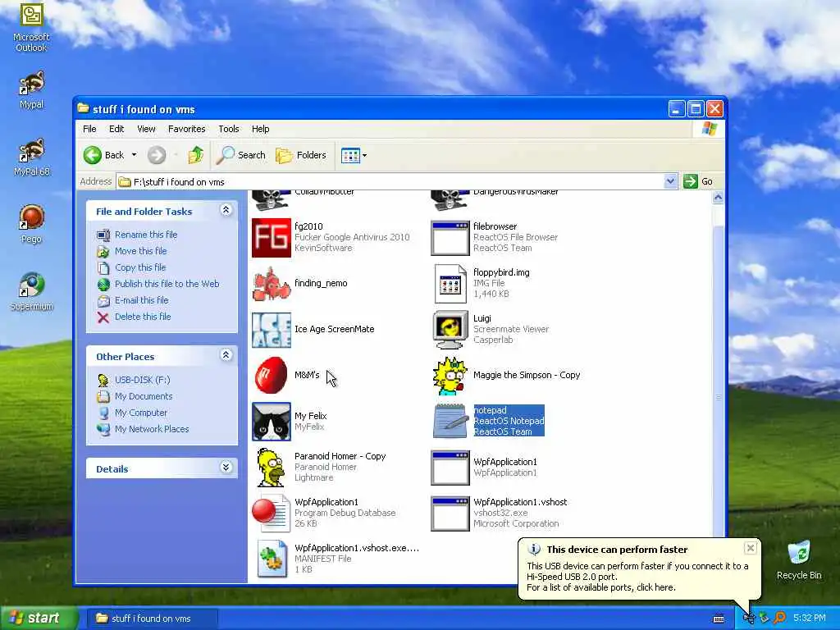This screenshot has width=840, height=630.
Task: Select the floppybird.img file icon
Action: 450,283
